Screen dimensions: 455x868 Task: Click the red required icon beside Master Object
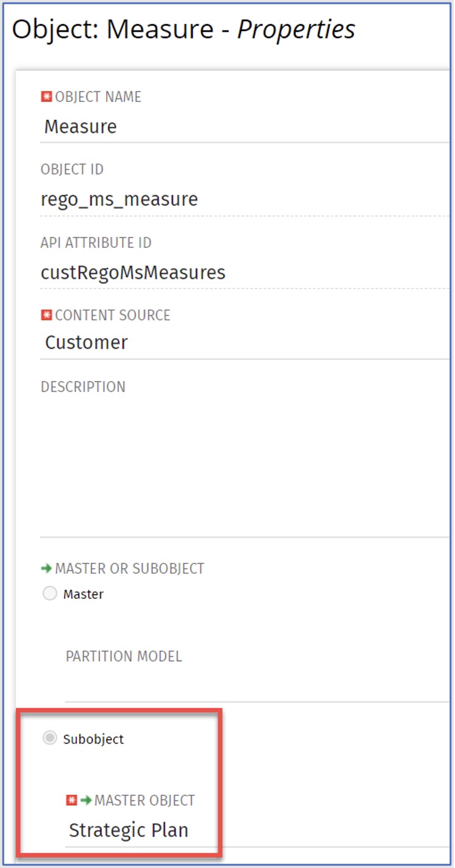(x=71, y=800)
